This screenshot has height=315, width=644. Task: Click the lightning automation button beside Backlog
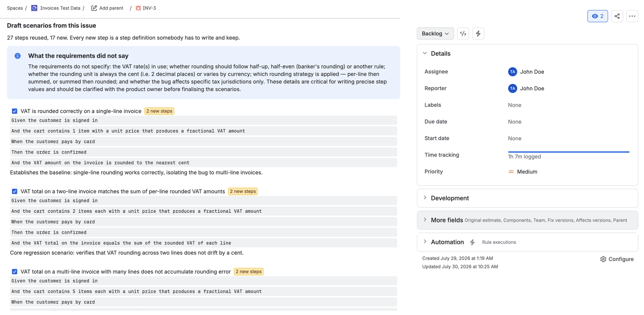[478, 34]
